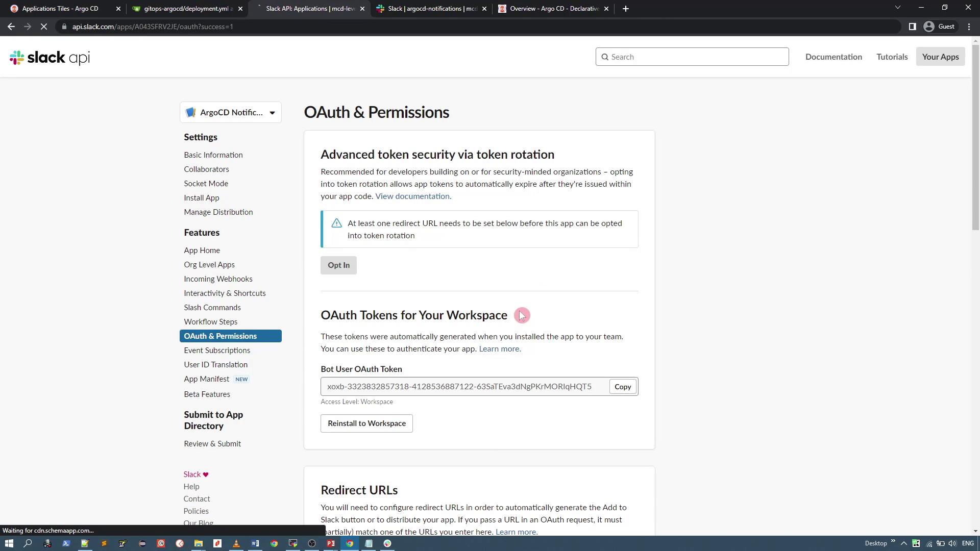
Task: Open VLC from the taskbar
Action: [236, 543]
